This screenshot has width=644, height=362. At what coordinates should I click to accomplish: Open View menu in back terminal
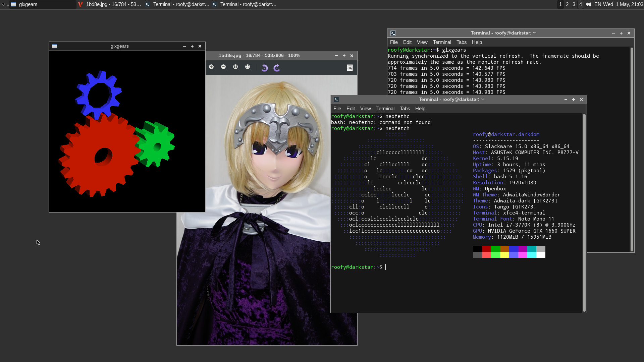coord(422,42)
